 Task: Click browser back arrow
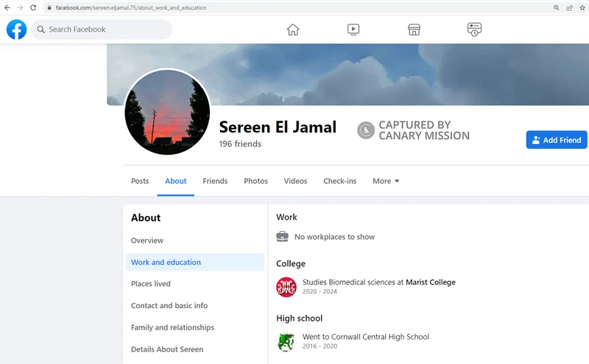[7, 7]
